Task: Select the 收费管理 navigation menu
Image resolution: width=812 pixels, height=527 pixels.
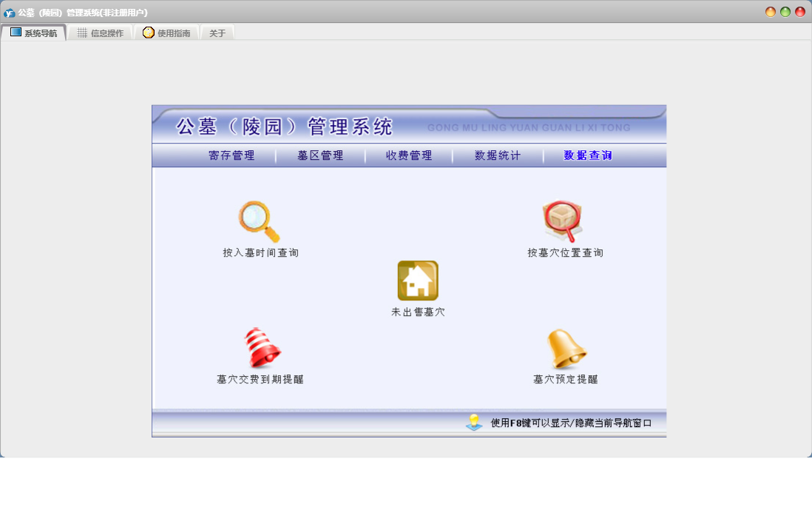Action: point(409,155)
